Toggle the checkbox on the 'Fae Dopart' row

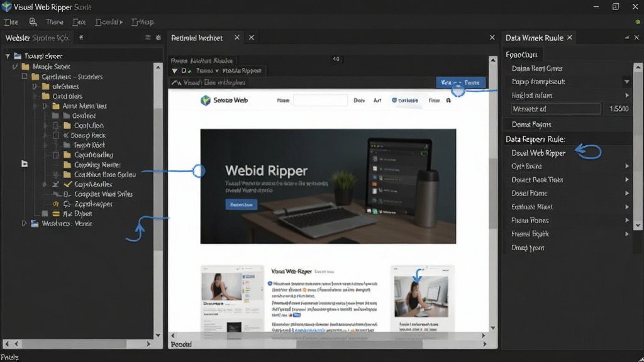coord(45,214)
